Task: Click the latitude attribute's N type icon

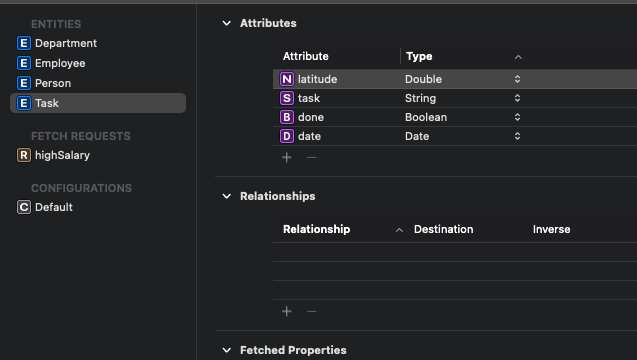Action: coord(287,79)
